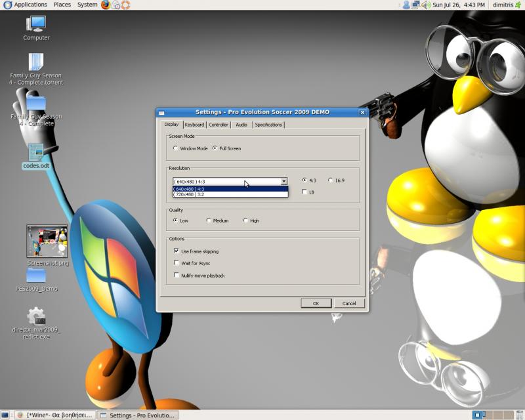Set quality to High
Image resolution: width=525 pixels, height=420 pixels.
(x=245, y=220)
